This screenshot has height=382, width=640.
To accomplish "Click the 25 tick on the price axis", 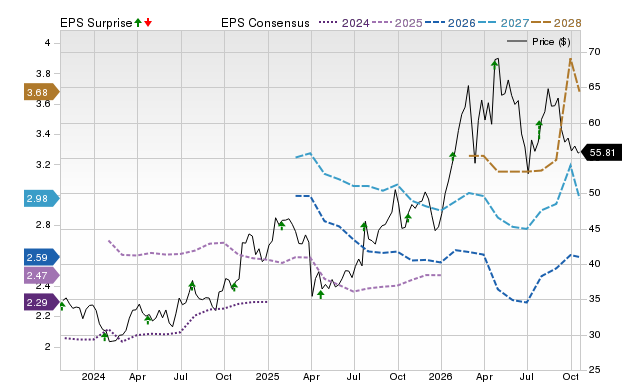I will point(595,370).
